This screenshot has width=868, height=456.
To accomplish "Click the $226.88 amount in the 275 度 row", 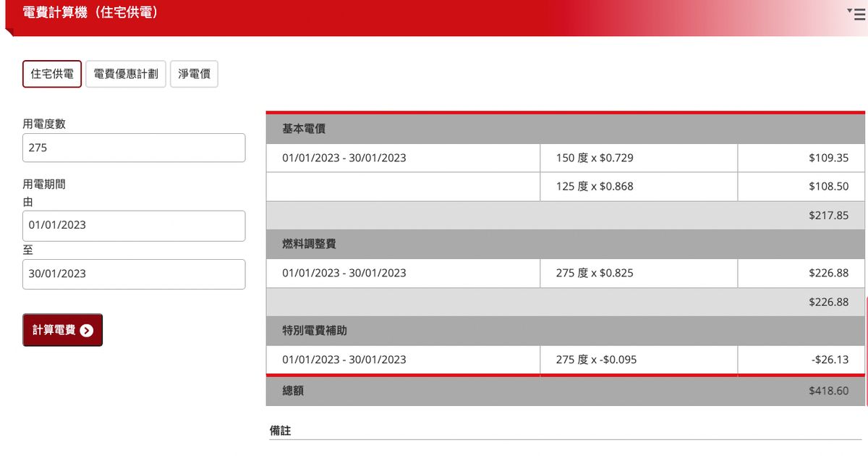I will [x=828, y=274].
